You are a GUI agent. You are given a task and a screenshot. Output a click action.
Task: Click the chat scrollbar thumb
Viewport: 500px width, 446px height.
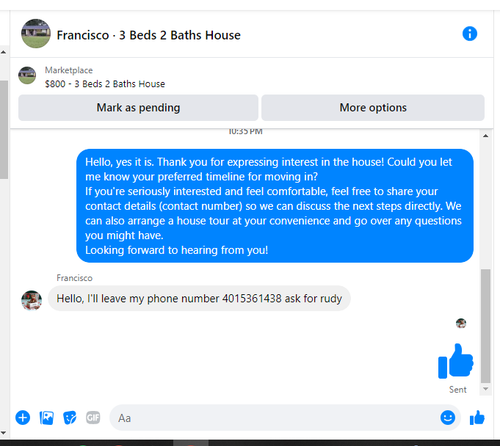(486, 326)
